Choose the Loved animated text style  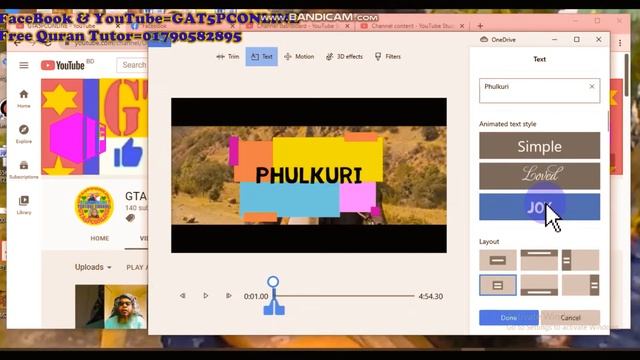point(540,176)
